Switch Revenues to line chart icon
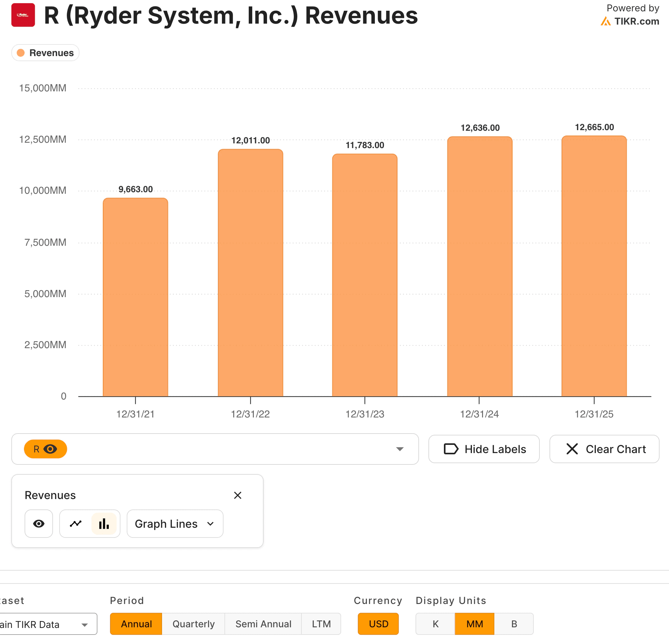This screenshot has height=644, width=669. click(76, 524)
